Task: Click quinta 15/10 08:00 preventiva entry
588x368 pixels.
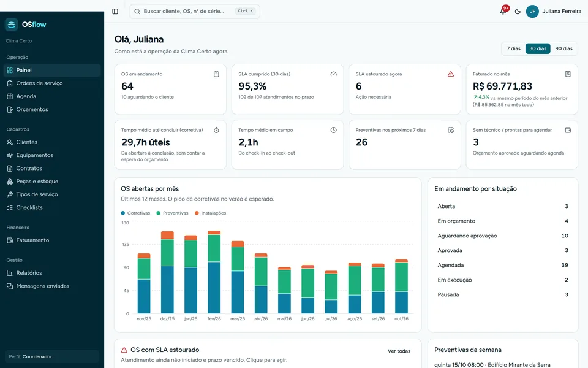Action: coord(492,364)
